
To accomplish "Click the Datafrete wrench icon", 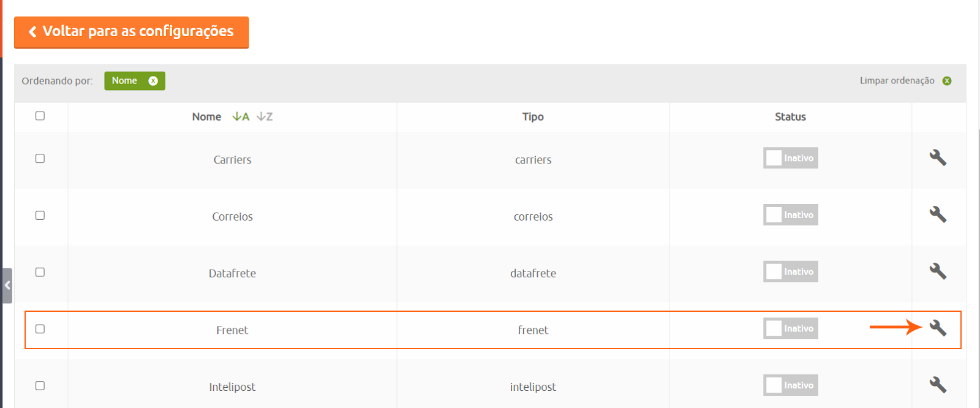I will tap(938, 271).
